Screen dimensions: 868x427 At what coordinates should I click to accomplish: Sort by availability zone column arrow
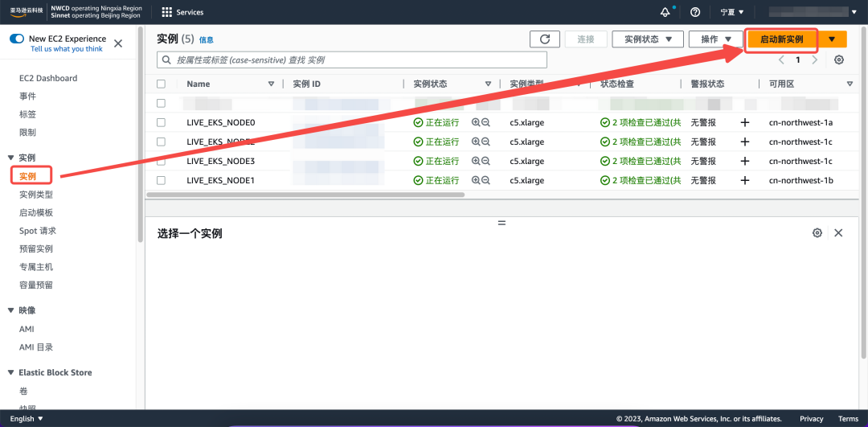(850, 84)
